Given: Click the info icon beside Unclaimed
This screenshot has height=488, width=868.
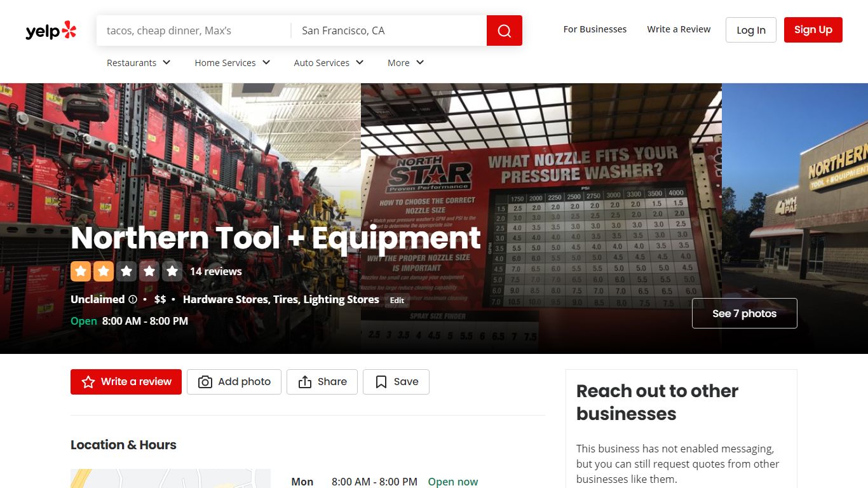Looking at the screenshot, I should point(133,299).
